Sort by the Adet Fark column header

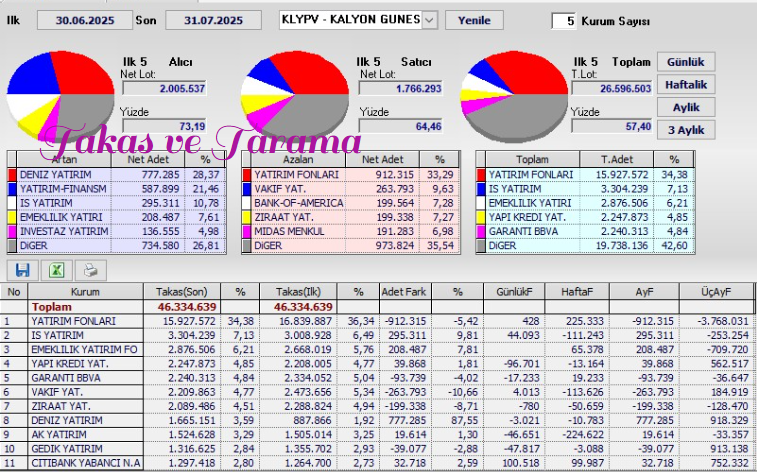pos(404,292)
